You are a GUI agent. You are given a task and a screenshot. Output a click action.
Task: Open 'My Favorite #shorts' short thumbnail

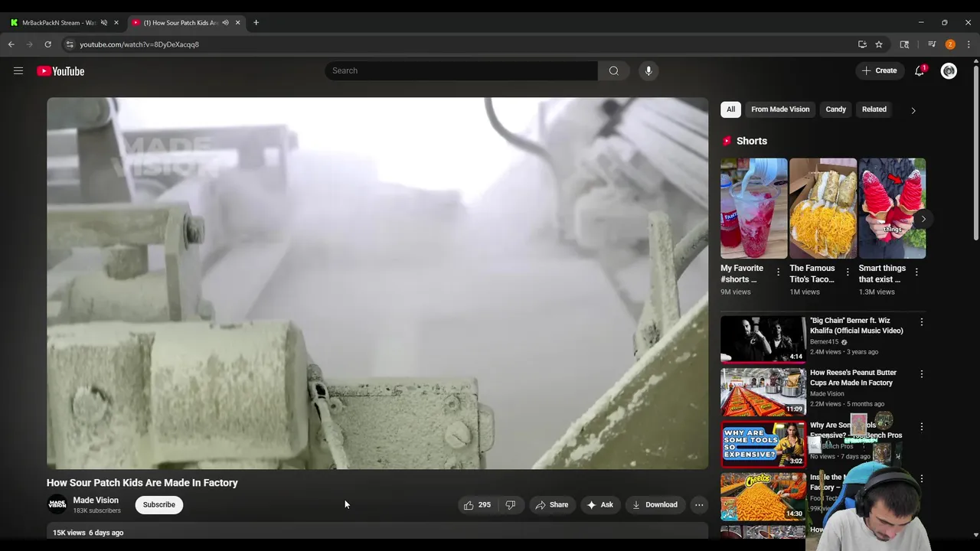(753, 208)
